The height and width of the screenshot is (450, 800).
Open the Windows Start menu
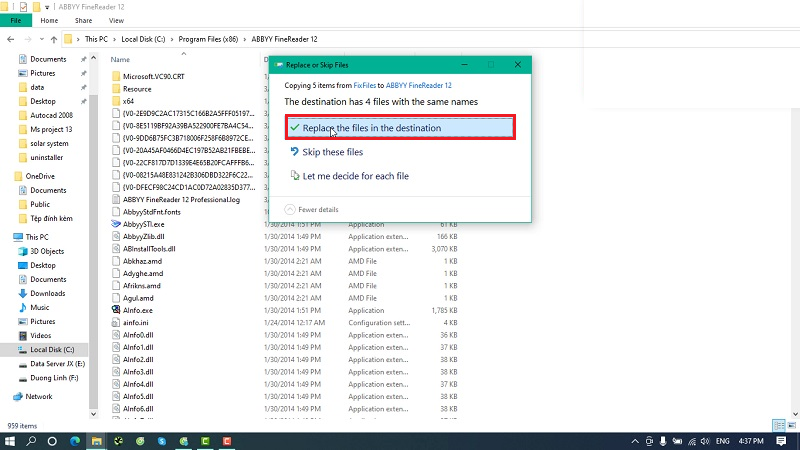[x=10, y=440]
